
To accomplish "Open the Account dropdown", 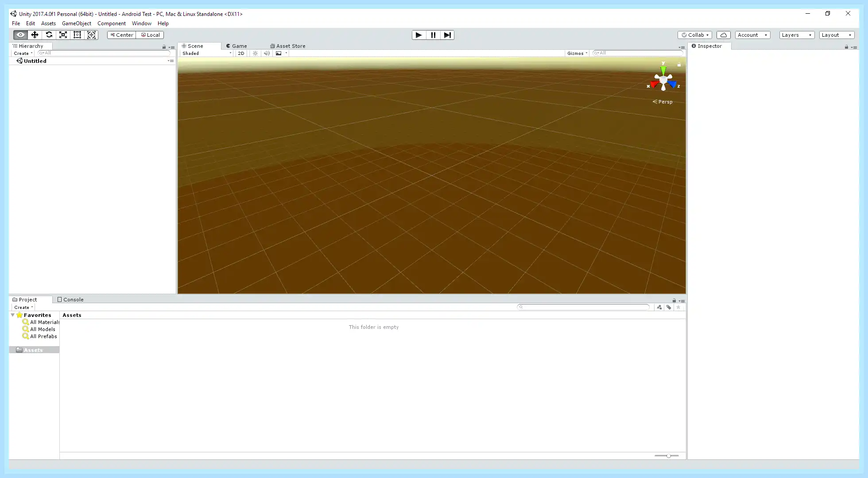I will pos(753,35).
